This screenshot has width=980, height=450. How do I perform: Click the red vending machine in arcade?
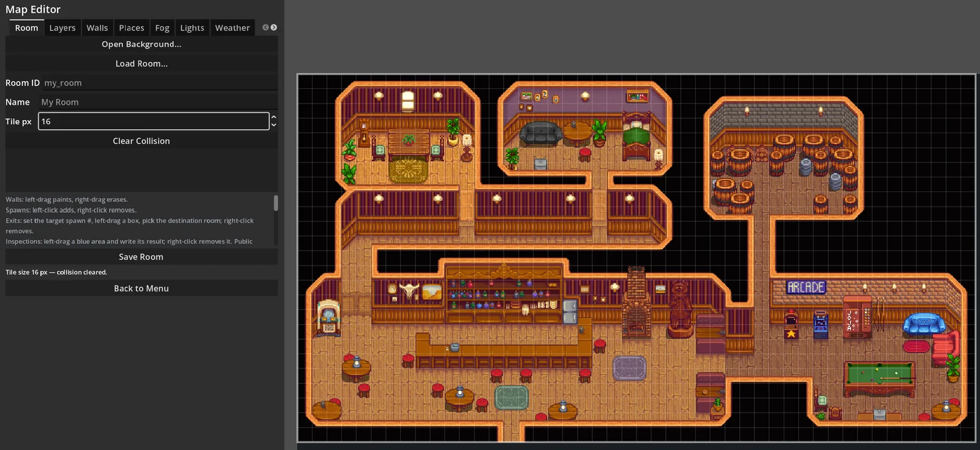pyautogui.click(x=857, y=316)
